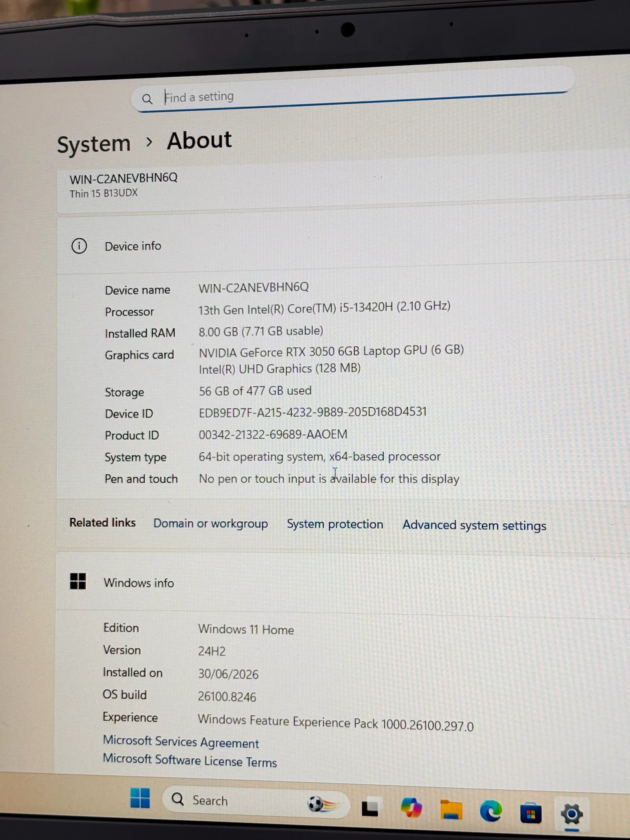
Task: Click the Graphics card label
Action: tap(139, 355)
